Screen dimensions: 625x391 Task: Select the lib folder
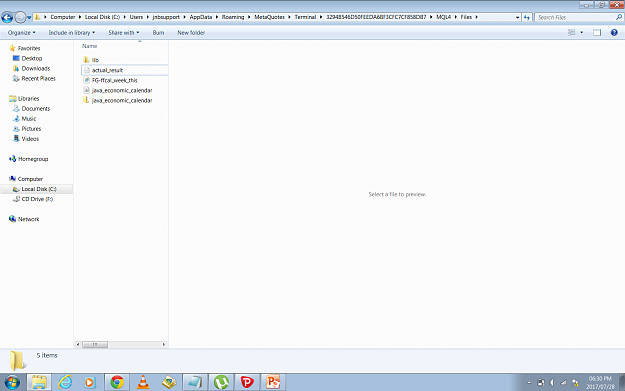tap(95, 60)
